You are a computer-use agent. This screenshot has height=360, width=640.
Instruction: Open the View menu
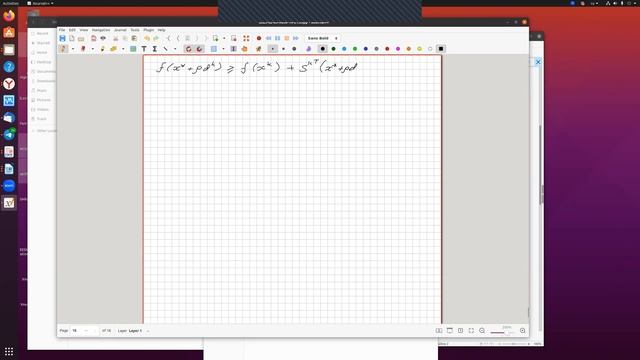pos(84,30)
